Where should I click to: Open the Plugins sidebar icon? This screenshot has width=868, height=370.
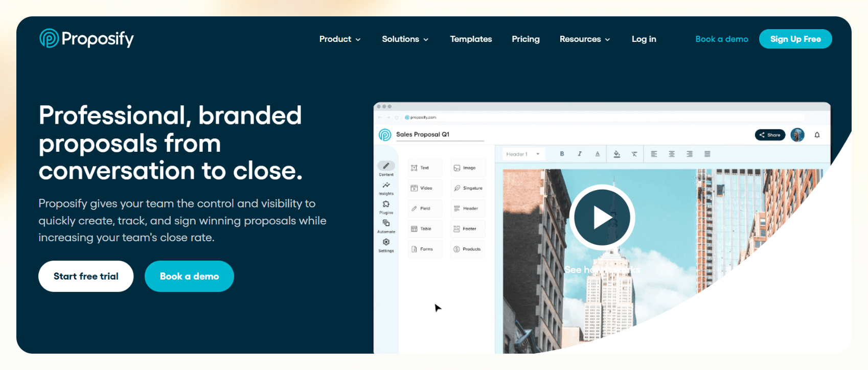pos(386,204)
